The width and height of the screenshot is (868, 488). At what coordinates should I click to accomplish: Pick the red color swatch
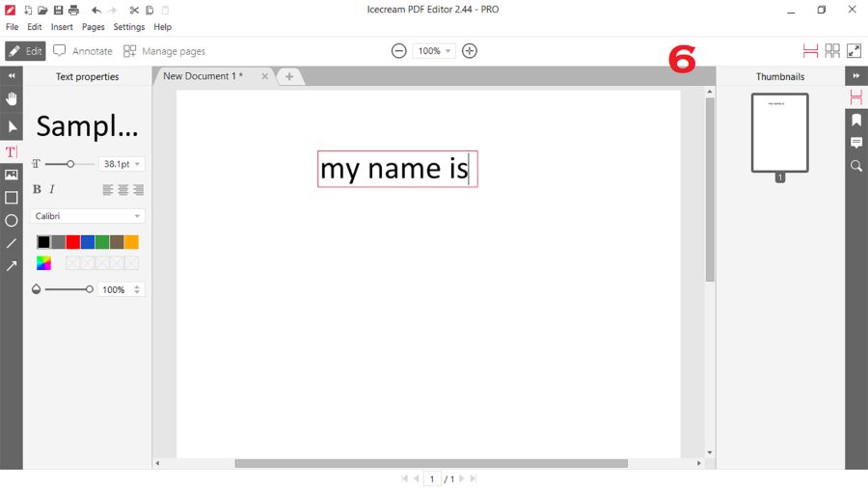coord(73,242)
